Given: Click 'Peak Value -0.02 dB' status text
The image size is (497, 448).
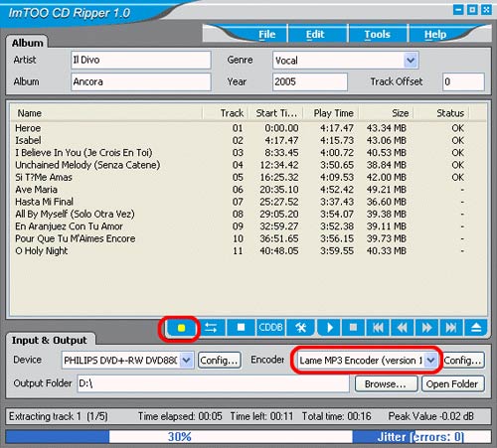Looking at the screenshot, I should tap(431, 416).
